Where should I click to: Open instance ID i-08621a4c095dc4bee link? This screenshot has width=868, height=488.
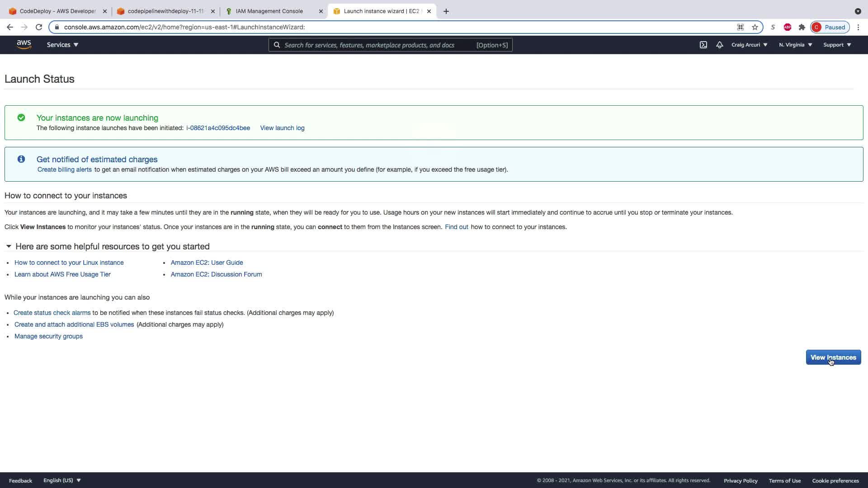pyautogui.click(x=218, y=128)
